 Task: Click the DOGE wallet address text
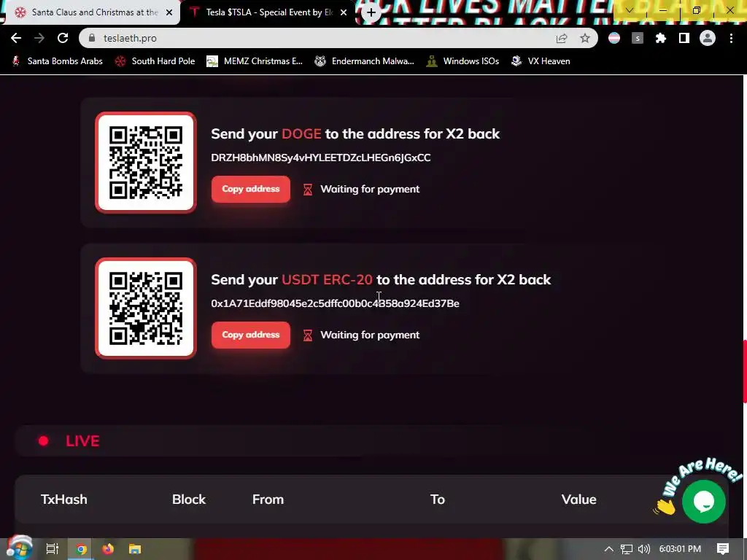321,157
